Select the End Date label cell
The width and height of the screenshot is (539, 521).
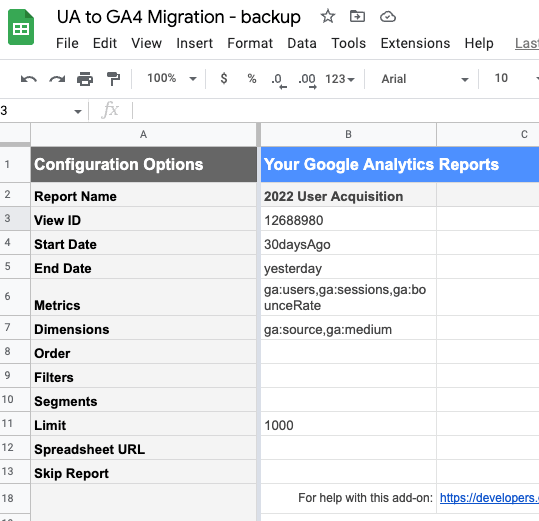coord(144,267)
